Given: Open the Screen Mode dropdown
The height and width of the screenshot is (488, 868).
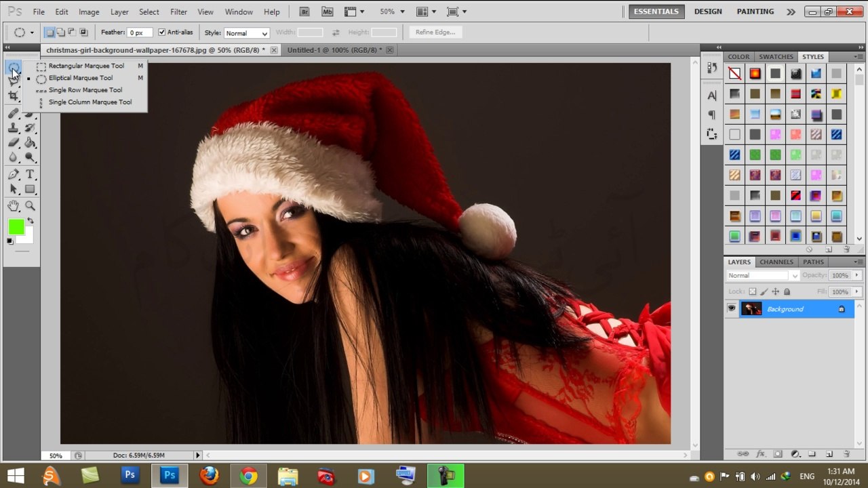Looking at the screenshot, I should (458, 12).
